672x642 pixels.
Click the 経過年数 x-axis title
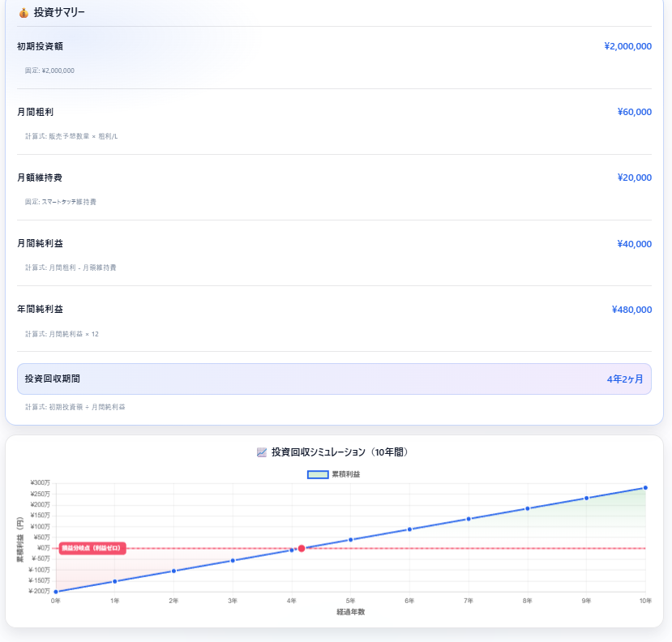click(x=351, y=612)
